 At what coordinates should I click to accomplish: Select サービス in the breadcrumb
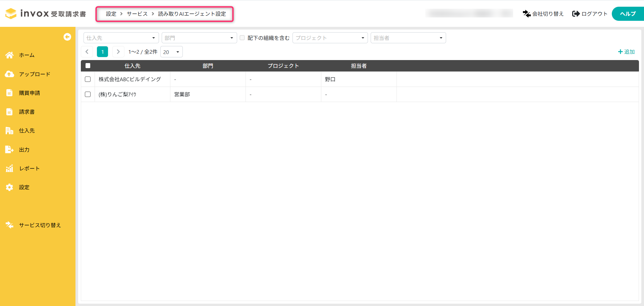137,14
